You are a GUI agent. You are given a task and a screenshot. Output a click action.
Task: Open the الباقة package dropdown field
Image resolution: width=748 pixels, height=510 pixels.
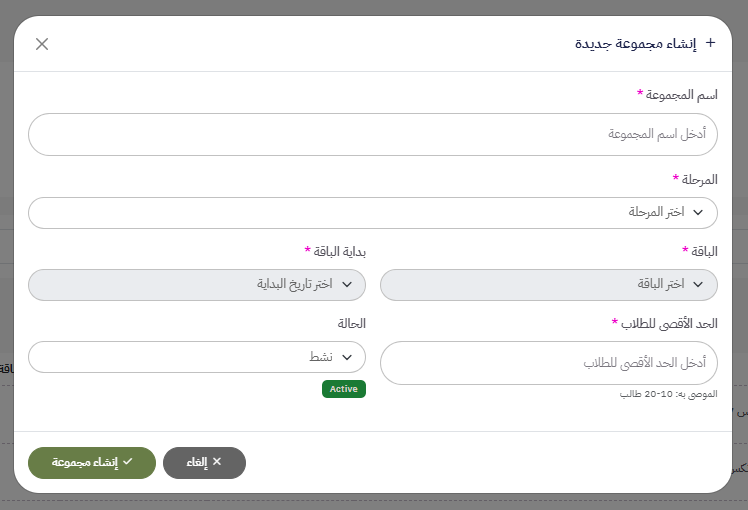[x=549, y=285]
